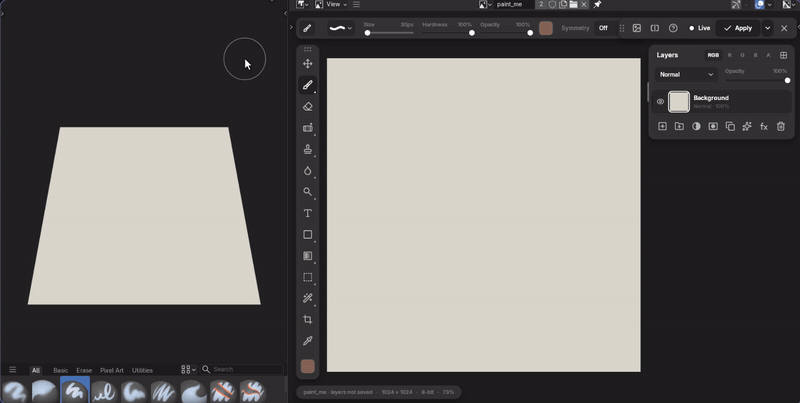This screenshot has width=800, height=403.
Task: Switch to the Basic brushes tab
Action: 60,370
